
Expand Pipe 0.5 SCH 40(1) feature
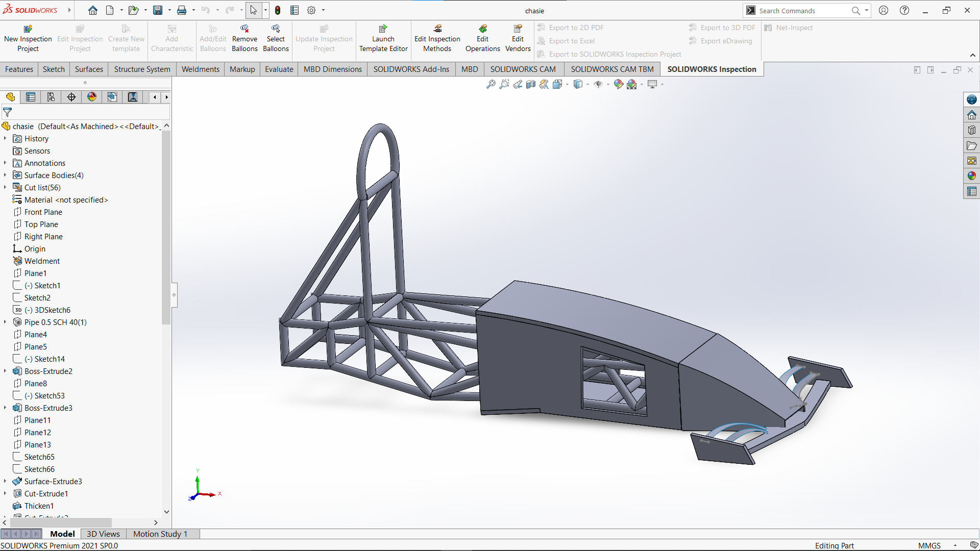pos(5,322)
